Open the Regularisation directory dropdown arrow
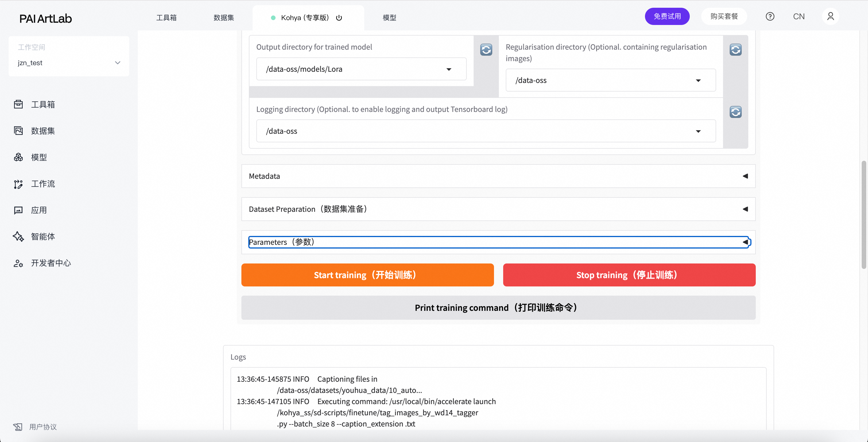The image size is (868, 442). tap(698, 81)
